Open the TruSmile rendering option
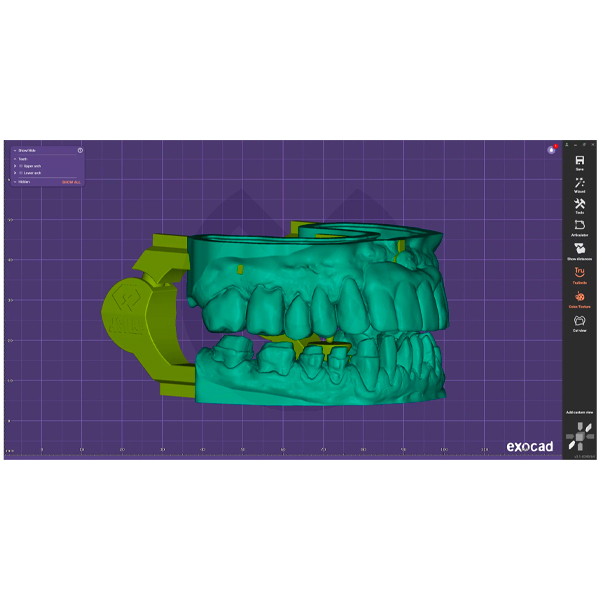Image resolution: width=600 pixels, height=600 pixels. (x=579, y=273)
